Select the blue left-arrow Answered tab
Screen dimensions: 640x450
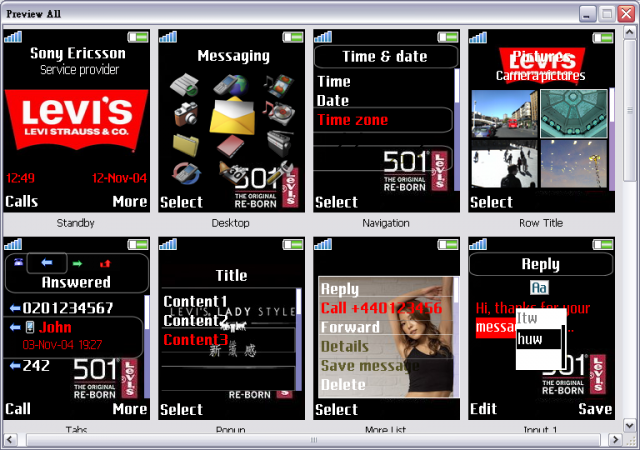pos(47,263)
